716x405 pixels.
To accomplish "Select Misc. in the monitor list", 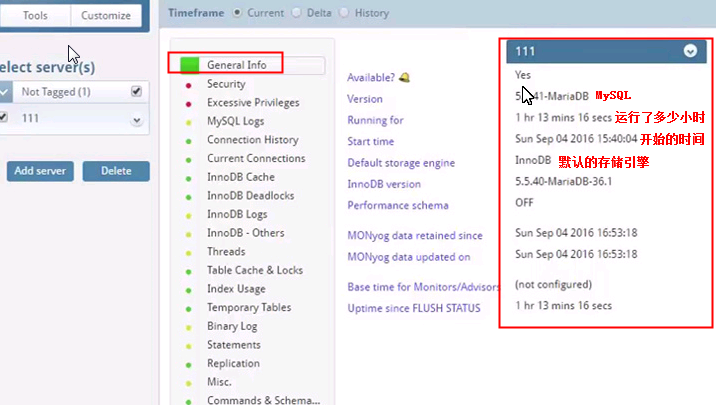I will (x=219, y=382).
